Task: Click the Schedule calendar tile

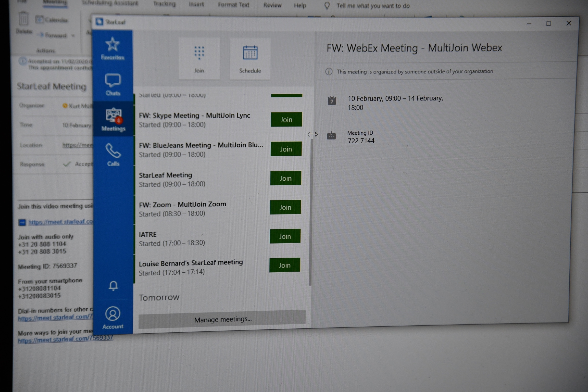Action: pos(250,59)
